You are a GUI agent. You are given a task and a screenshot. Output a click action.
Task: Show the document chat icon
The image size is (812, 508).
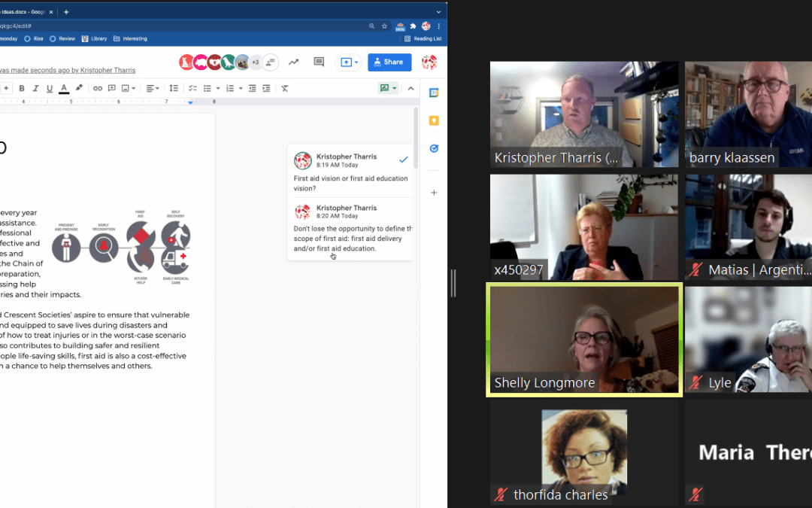[x=271, y=62]
